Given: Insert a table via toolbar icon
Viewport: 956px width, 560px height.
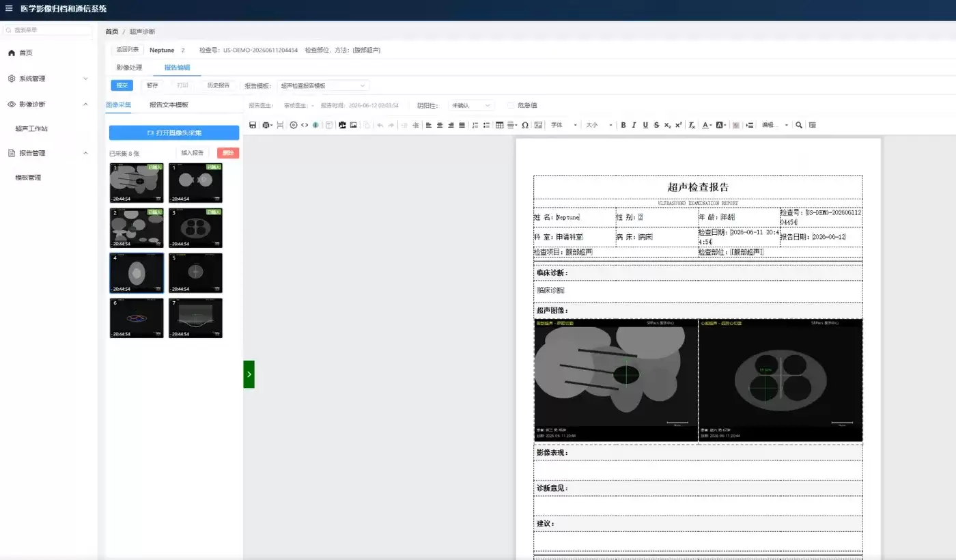Looking at the screenshot, I should click(500, 125).
